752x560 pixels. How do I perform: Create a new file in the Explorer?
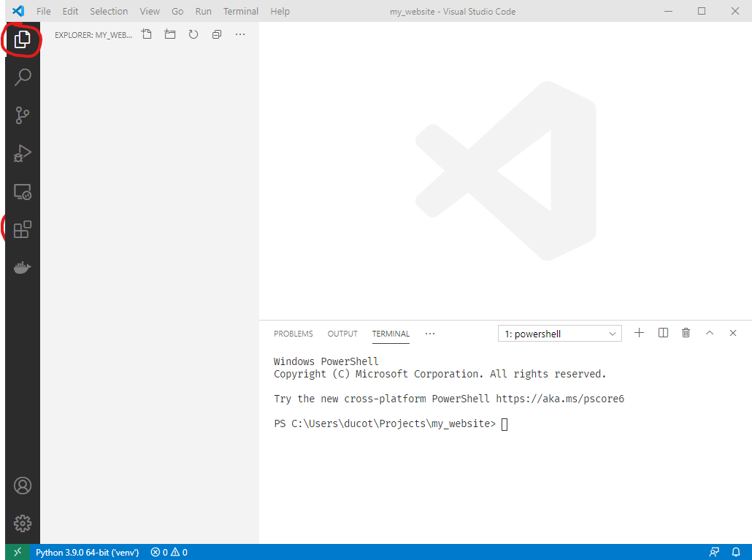pos(146,34)
